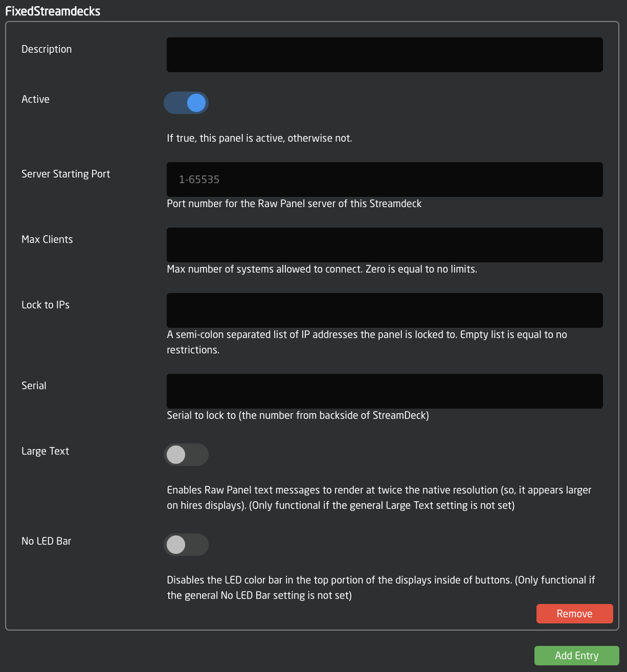Click the Description input field
The width and height of the screenshot is (627, 672).
[385, 55]
